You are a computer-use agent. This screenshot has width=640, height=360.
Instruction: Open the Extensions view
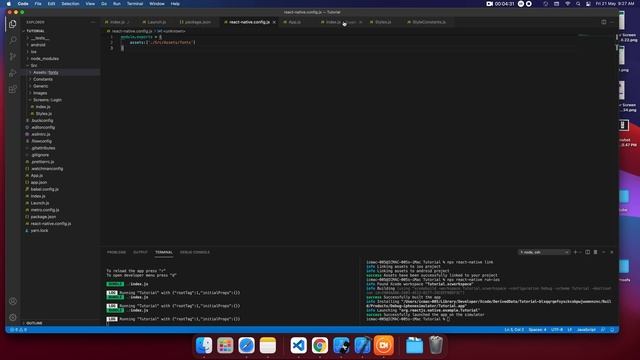pyautogui.click(x=13, y=89)
